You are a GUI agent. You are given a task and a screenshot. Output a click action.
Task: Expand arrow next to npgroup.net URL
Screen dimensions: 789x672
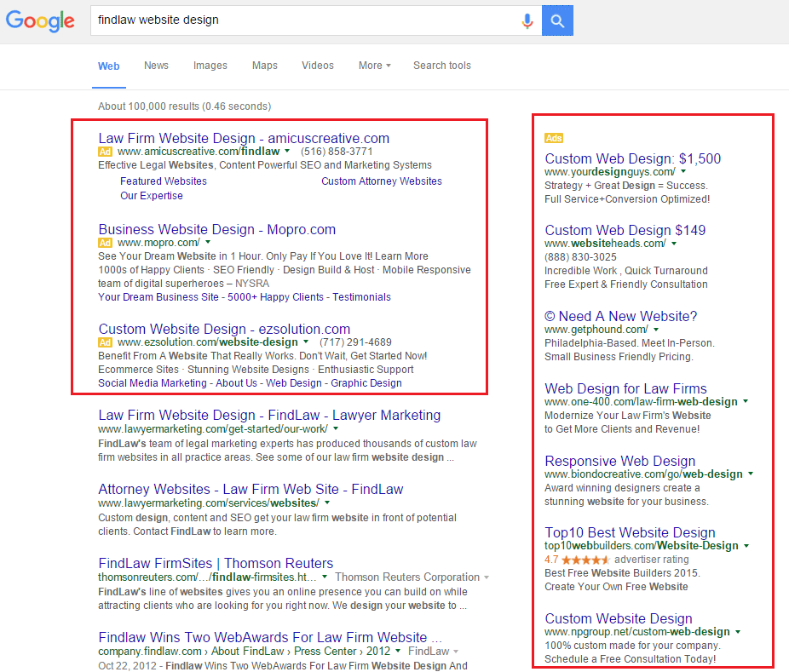pos(738,631)
